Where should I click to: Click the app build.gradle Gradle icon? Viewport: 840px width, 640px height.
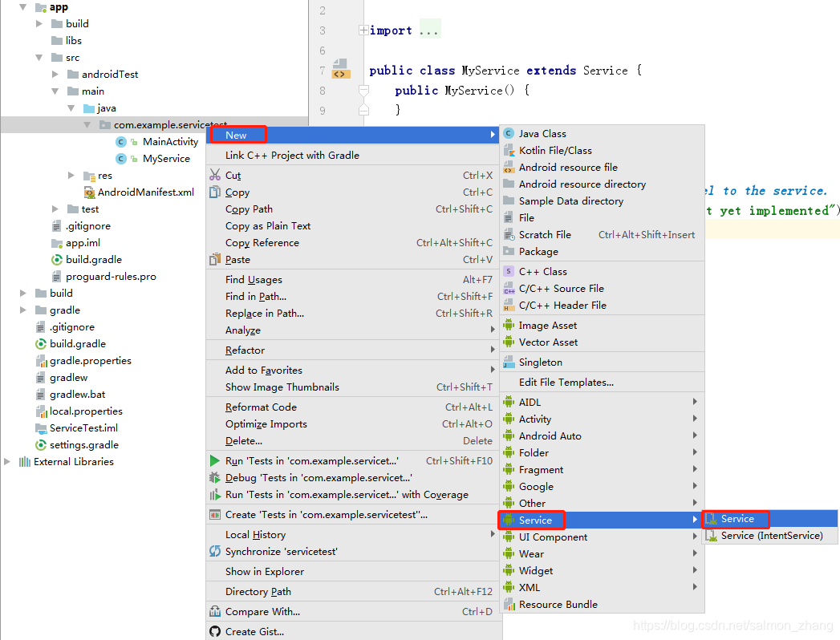[x=57, y=259]
